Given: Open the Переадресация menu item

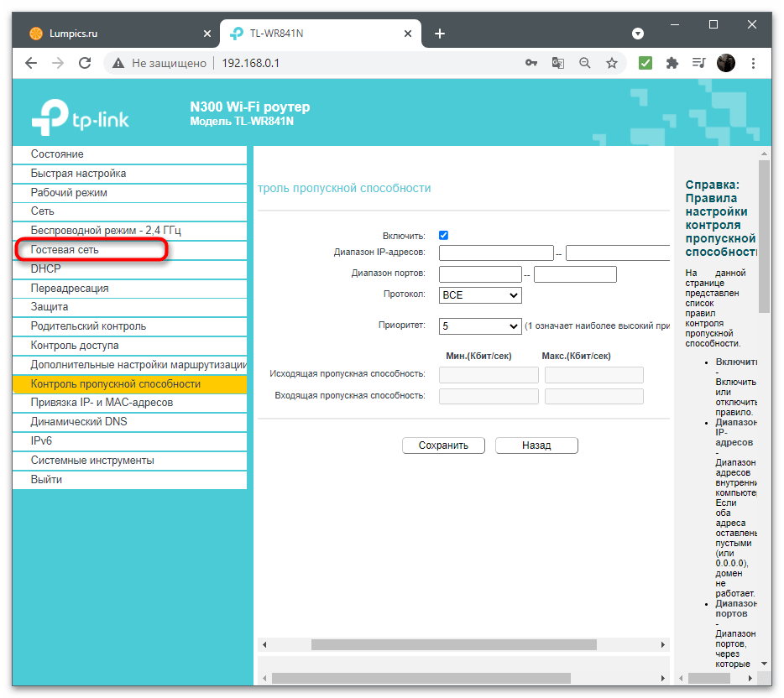Looking at the screenshot, I should [x=129, y=289].
